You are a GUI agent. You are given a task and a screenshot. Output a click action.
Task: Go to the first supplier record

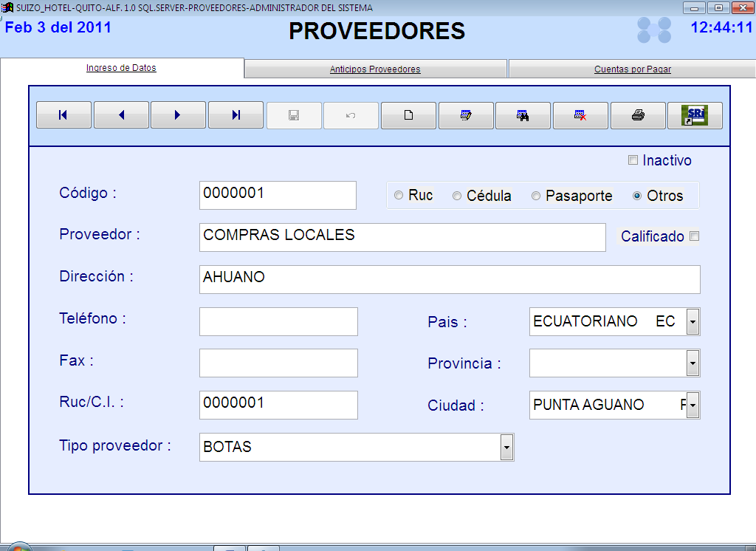(63, 115)
